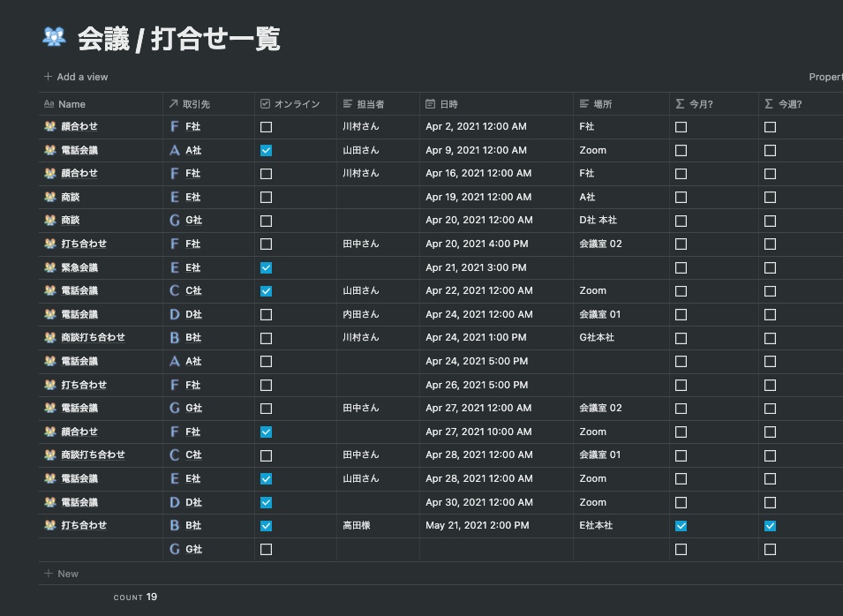Open the COUNT calculation menu
Image resolution: width=843 pixels, height=616 pixels.
(x=135, y=597)
